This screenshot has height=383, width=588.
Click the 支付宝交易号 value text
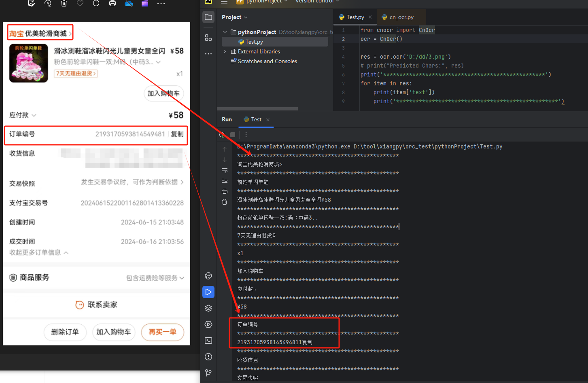(132, 203)
